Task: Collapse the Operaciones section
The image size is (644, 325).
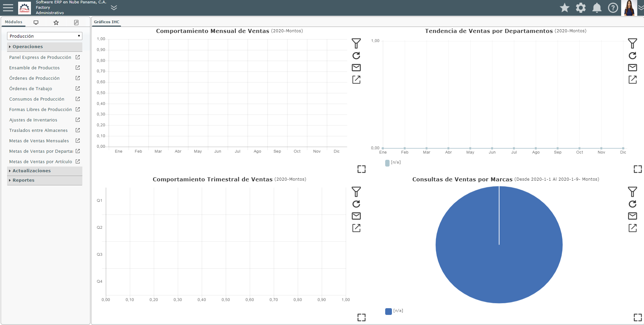Action: click(x=45, y=47)
